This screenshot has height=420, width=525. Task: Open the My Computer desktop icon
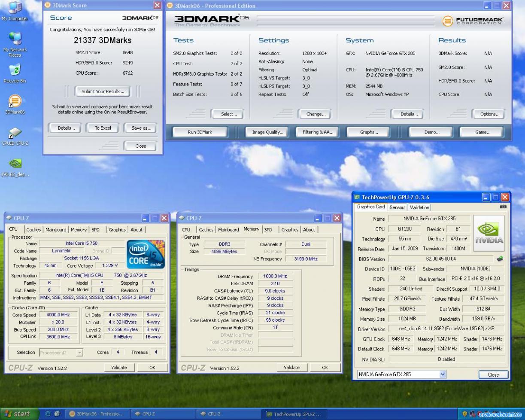click(x=15, y=11)
